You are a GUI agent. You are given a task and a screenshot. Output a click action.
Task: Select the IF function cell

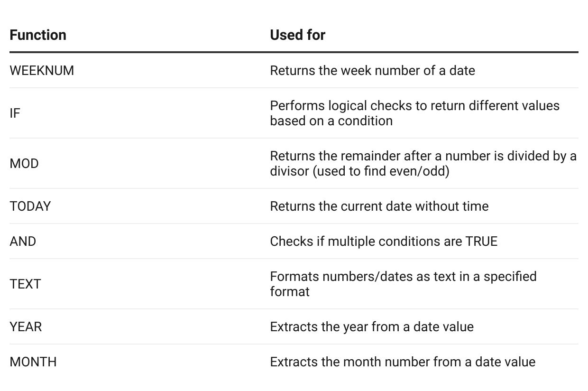(15, 113)
